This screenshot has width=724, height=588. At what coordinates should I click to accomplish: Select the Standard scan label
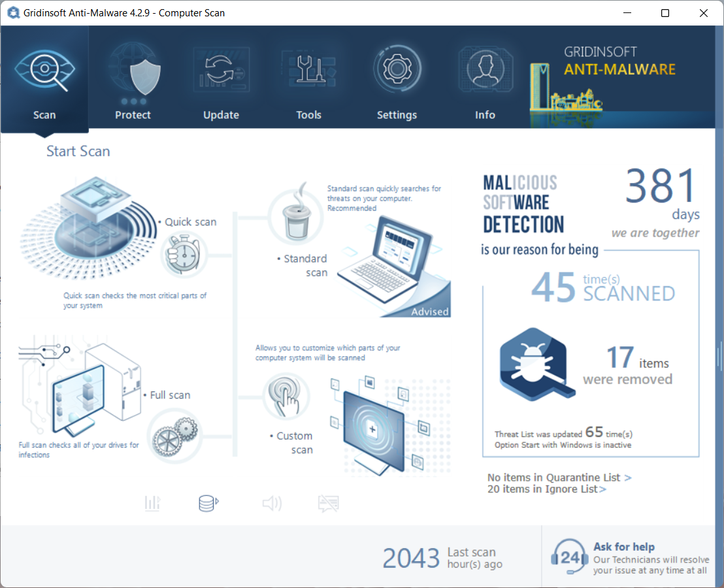coord(305,266)
